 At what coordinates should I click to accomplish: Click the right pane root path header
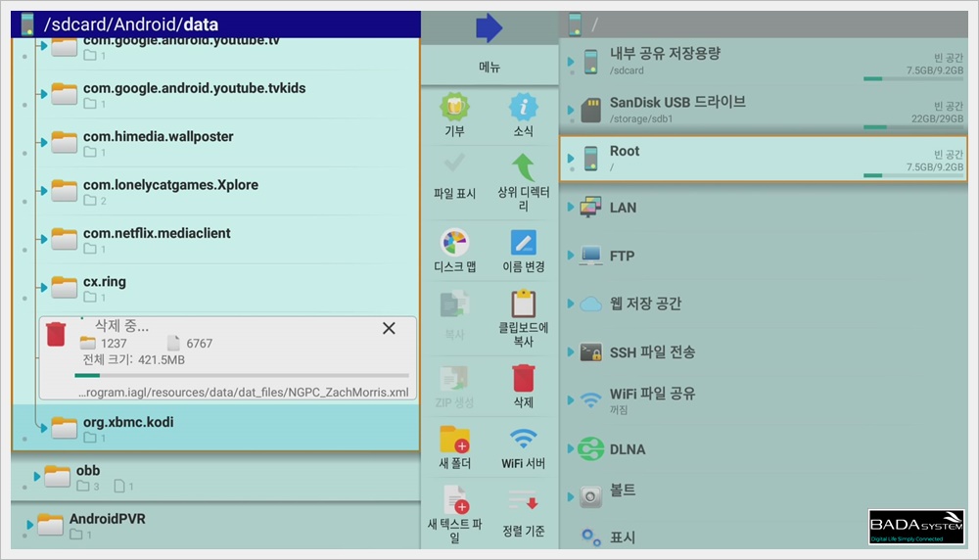pyautogui.click(x=763, y=24)
